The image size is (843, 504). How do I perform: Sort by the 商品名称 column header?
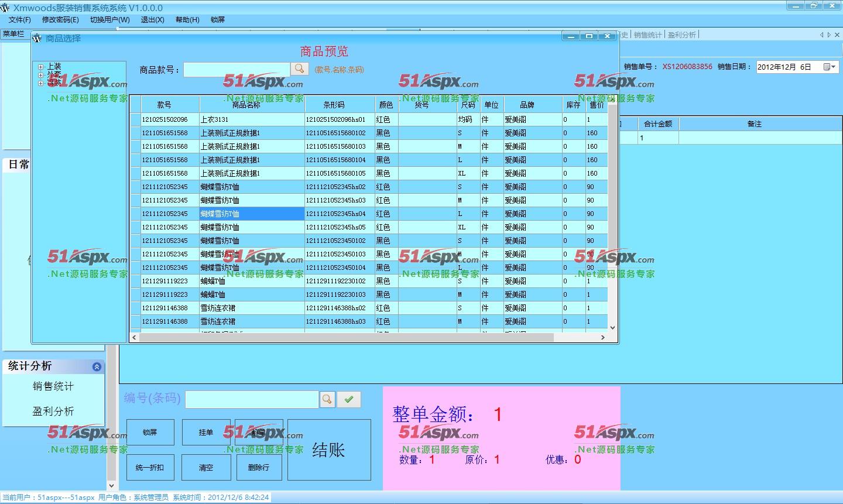click(252, 105)
